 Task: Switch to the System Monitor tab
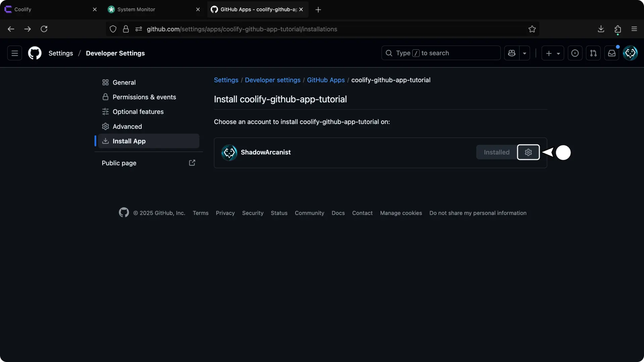pyautogui.click(x=136, y=9)
